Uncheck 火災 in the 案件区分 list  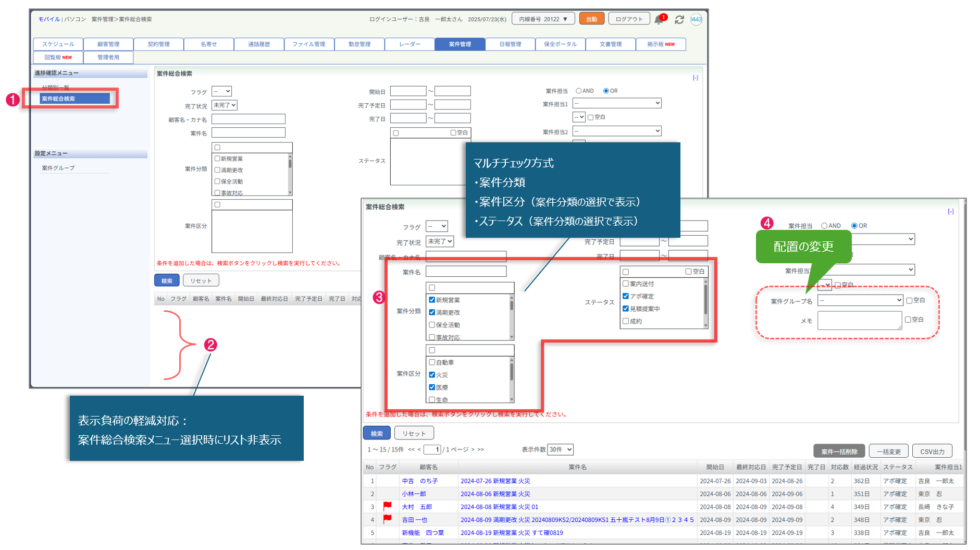click(432, 375)
